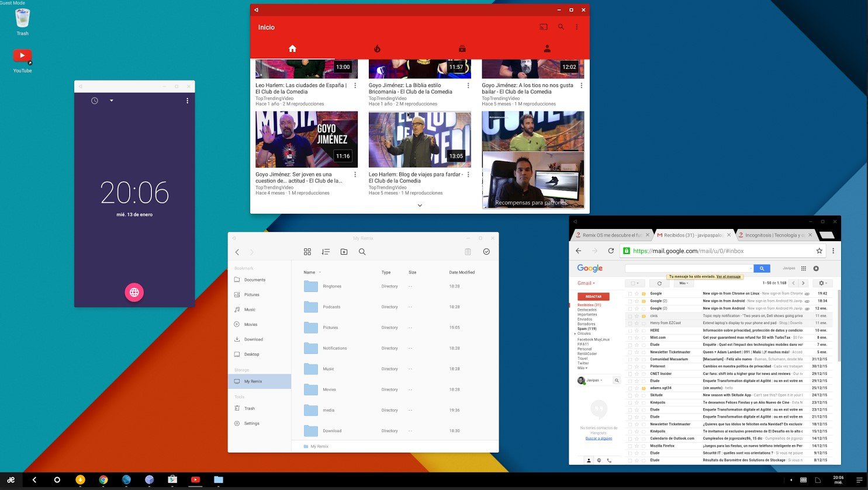868x490 pixels.
Task: Check the box next to Mint.com email
Action: (x=630, y=338)
